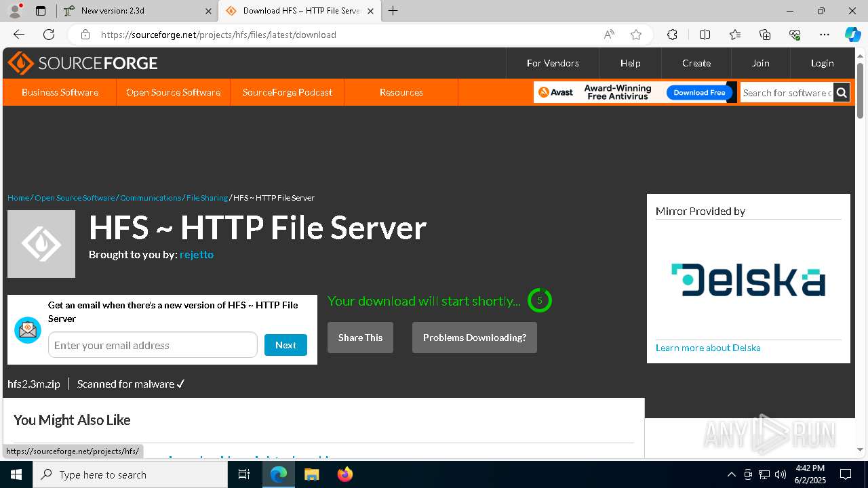868x488 pixels.
Task: Click Create in top navigation
Action: coord(696,63)
